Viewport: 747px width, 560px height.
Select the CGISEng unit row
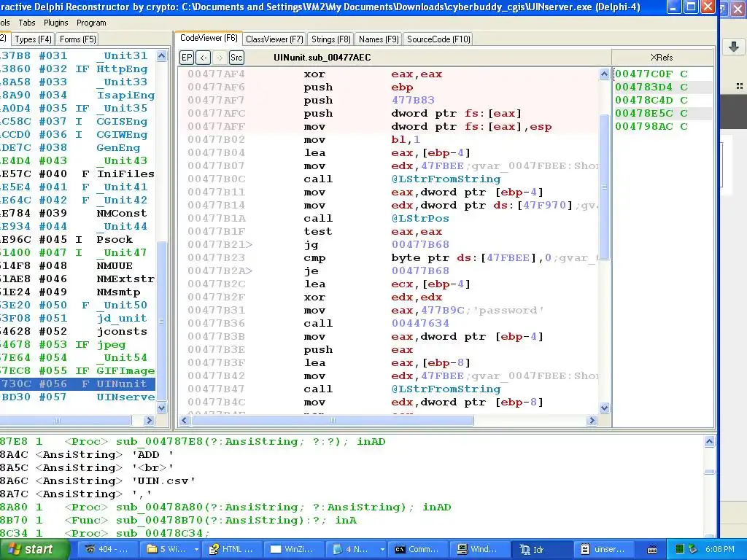tap(77, 122)
